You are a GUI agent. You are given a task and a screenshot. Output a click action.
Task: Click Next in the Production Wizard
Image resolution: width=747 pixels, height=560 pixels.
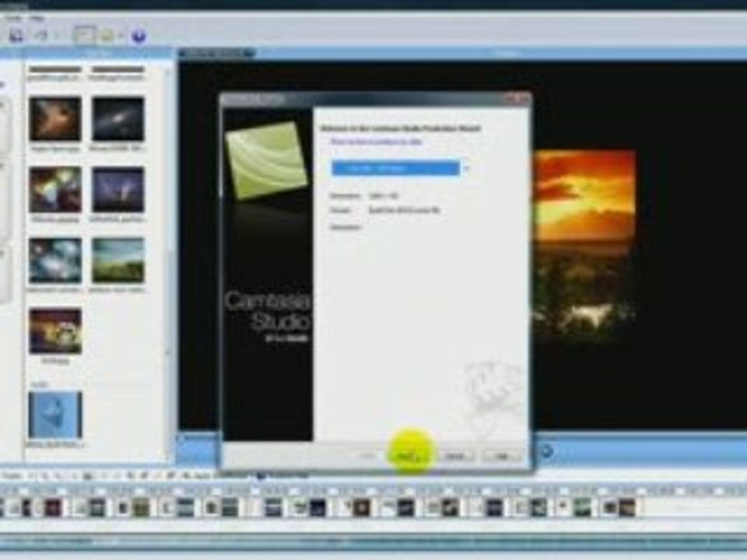pos(409,456)
